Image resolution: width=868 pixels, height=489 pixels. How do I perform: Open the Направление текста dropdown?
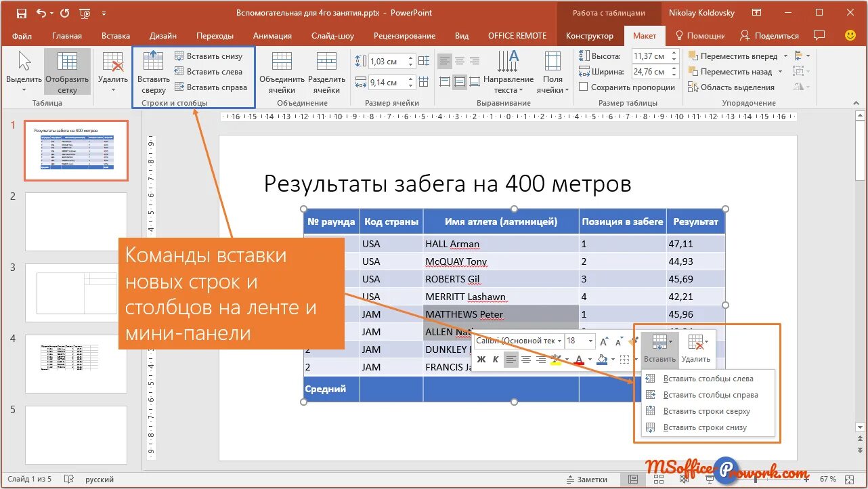click(x=508, y=72)
